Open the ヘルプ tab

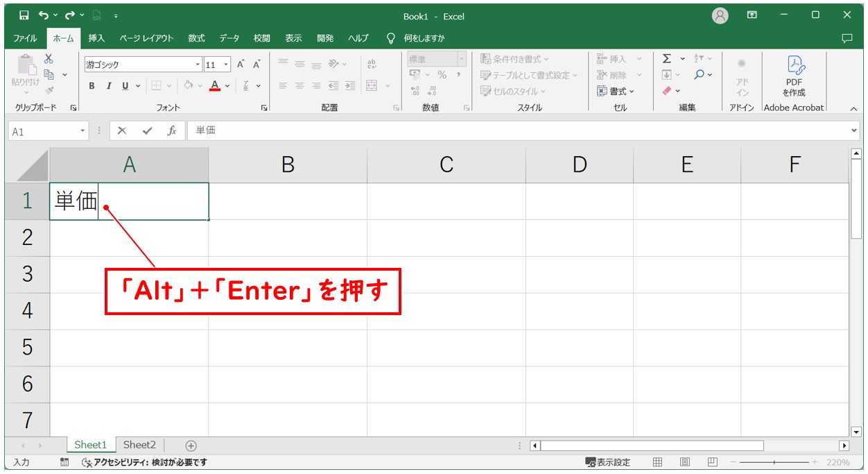point(358,38)
